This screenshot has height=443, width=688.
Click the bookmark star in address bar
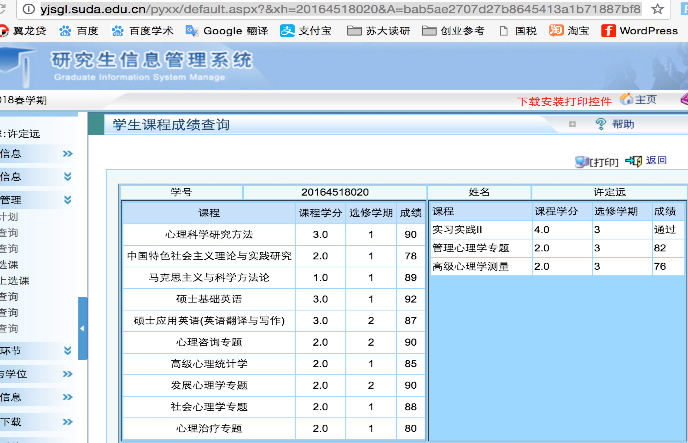tap(656, 8)
